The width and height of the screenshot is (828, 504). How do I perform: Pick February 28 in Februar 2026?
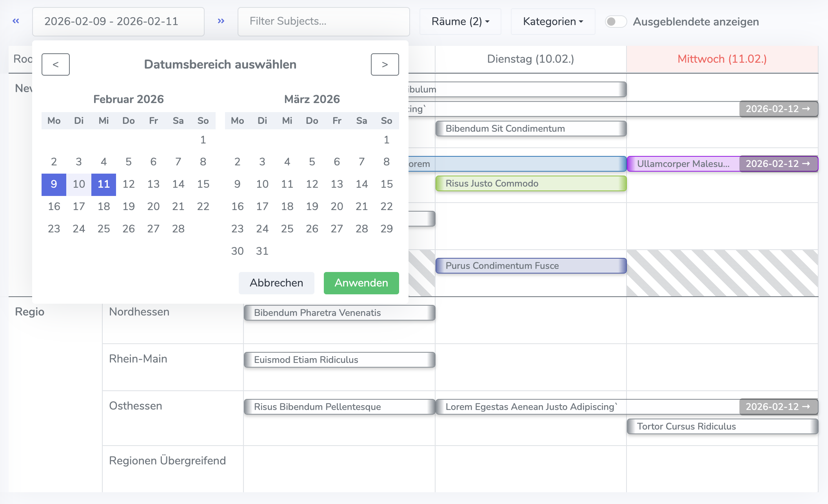click(178, 229)
